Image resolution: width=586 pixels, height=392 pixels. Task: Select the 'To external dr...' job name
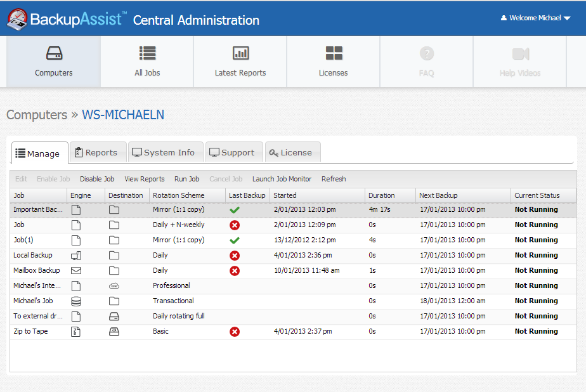pos(38,316)
